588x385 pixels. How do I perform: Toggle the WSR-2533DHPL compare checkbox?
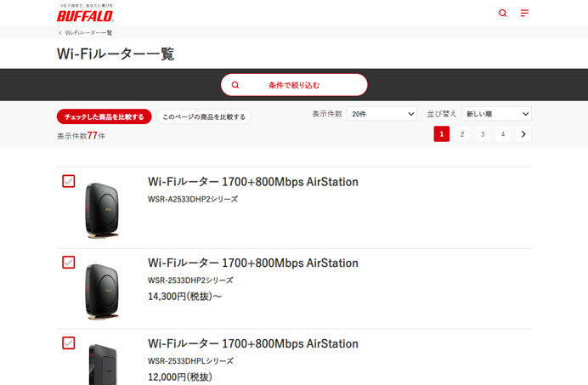[69, 343]
